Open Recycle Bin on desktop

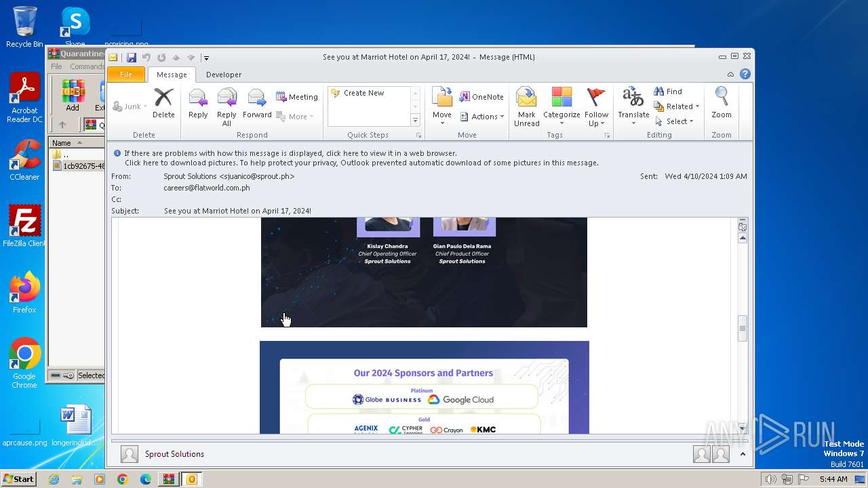[x=24, y=27]
